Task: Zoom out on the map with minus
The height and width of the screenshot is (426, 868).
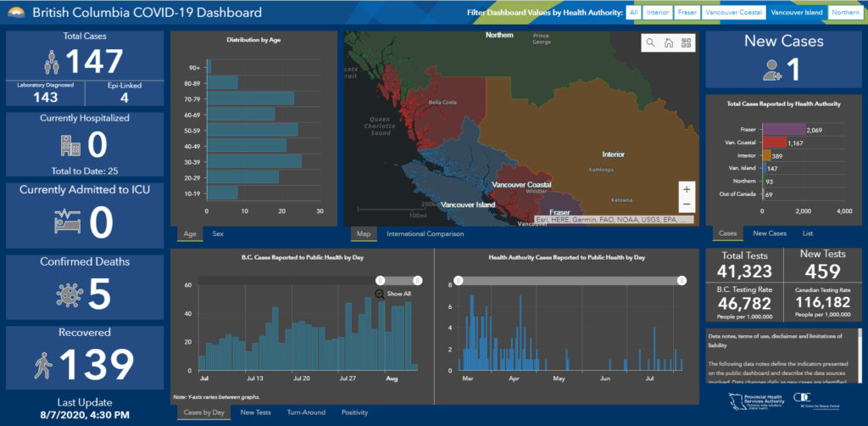Action: tap(686, 205)
